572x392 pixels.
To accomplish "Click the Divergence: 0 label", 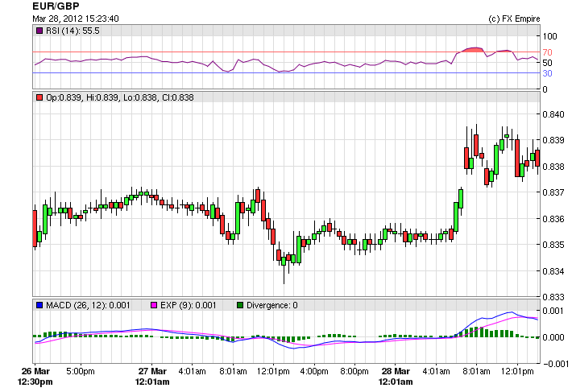I will tap(271, 305).
